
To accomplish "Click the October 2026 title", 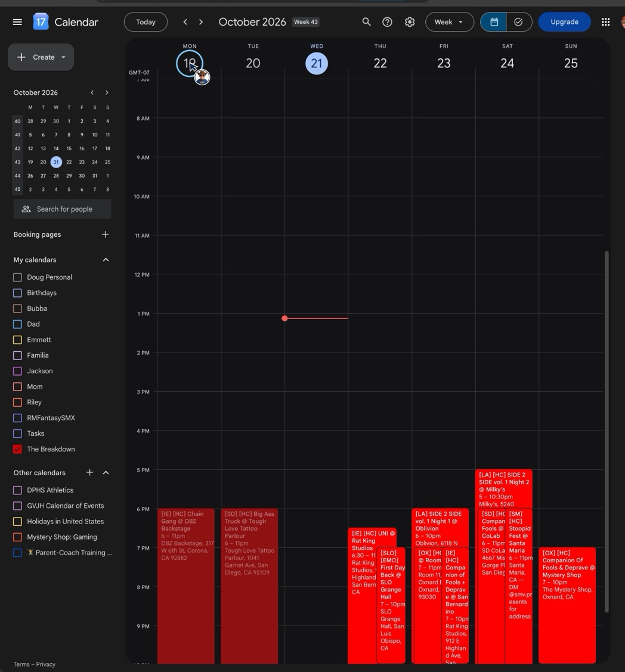I will point(252,22).
